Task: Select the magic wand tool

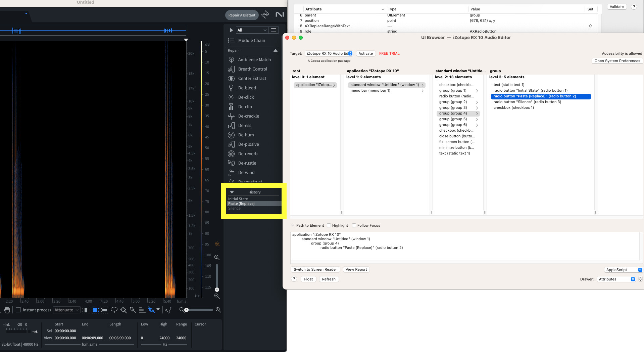Action: [x=133, y=310]
